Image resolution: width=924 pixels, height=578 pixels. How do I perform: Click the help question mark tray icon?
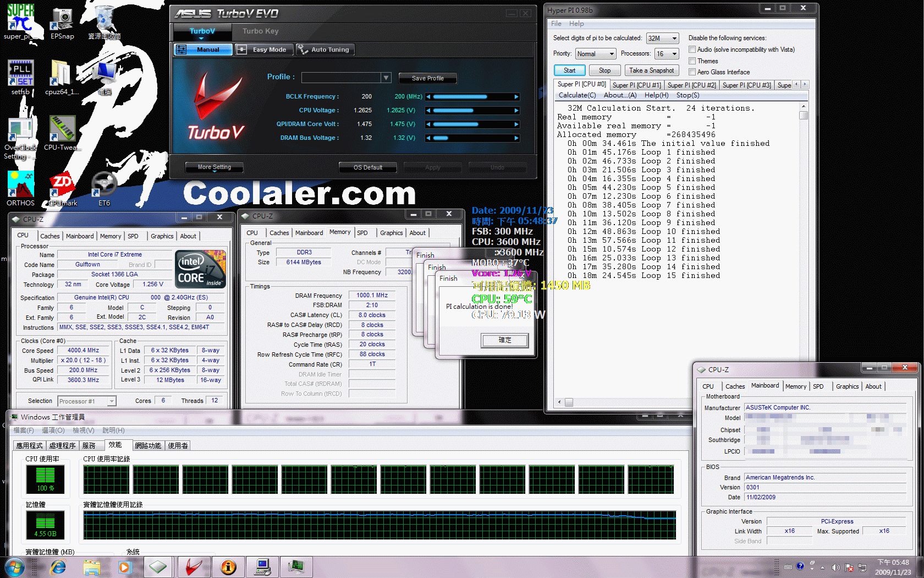pos(800,566)
